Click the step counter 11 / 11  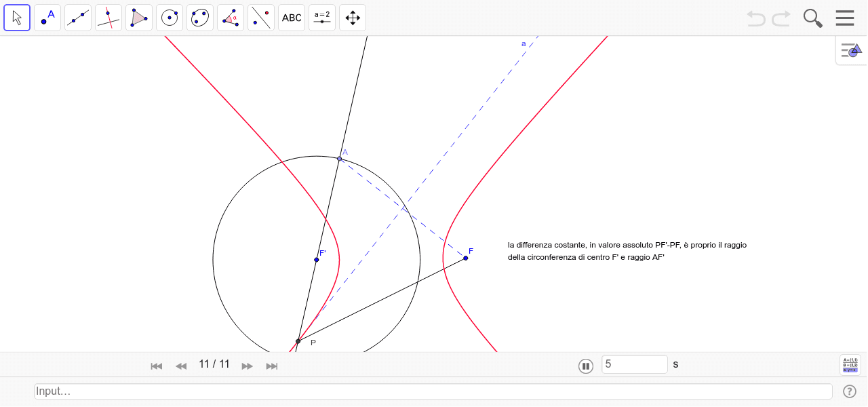(214, 364)
